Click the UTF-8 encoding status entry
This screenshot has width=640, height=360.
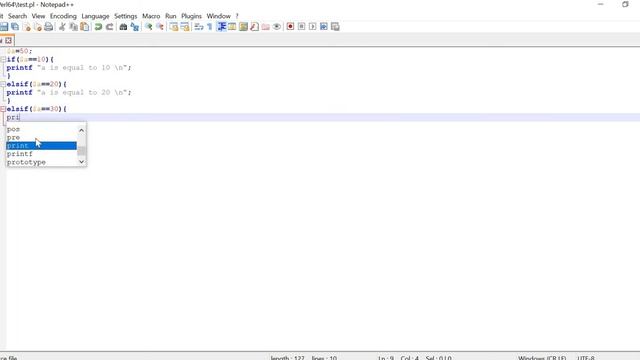[586, 358]
